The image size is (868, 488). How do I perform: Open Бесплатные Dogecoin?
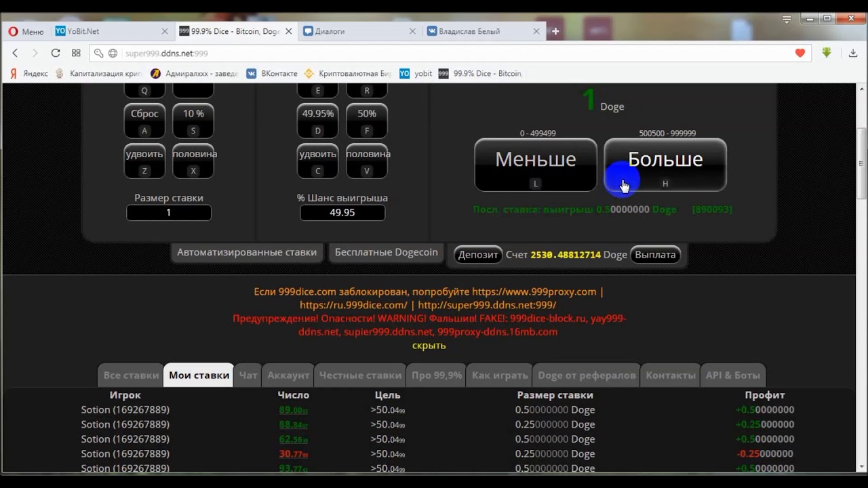pos(387,253)
